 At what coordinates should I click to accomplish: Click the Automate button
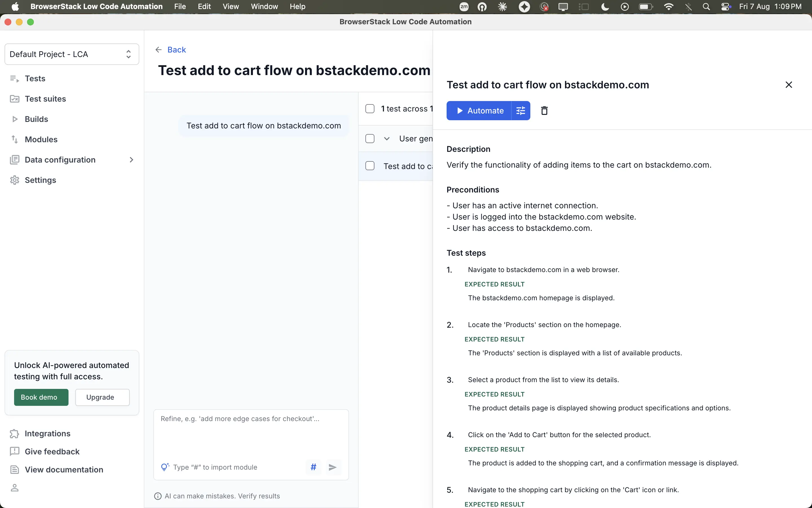point(479,111)
